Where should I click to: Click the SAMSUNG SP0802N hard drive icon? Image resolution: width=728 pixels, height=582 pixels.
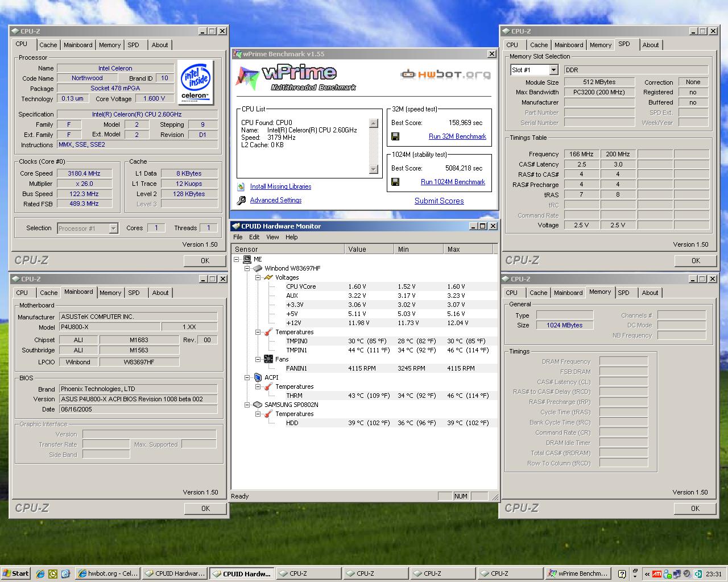(x=258, y=405)
